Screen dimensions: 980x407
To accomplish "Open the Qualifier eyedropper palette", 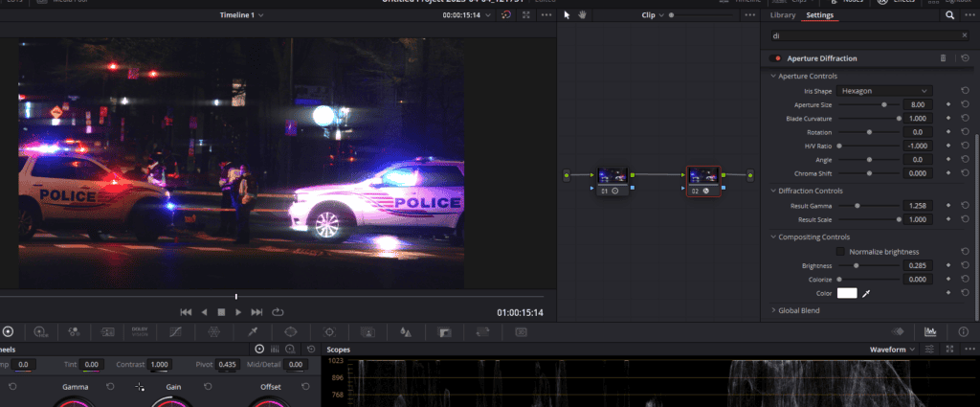I will click(x=253, y=332).
